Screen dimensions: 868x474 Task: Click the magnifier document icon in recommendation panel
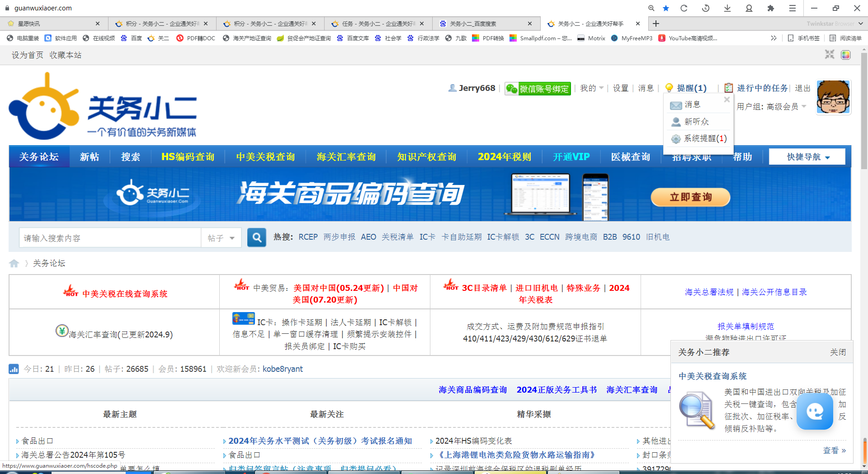click(697, 411)
